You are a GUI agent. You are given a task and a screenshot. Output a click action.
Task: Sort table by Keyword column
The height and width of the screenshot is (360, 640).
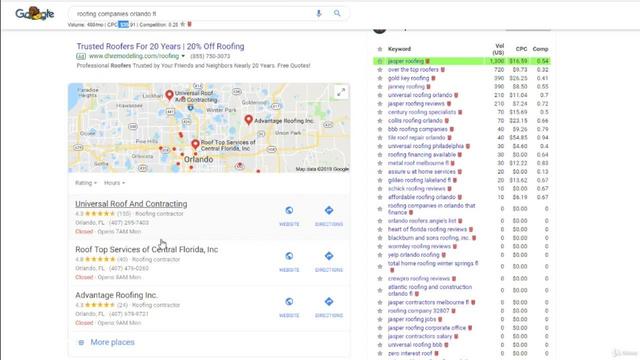pos(399,49)
